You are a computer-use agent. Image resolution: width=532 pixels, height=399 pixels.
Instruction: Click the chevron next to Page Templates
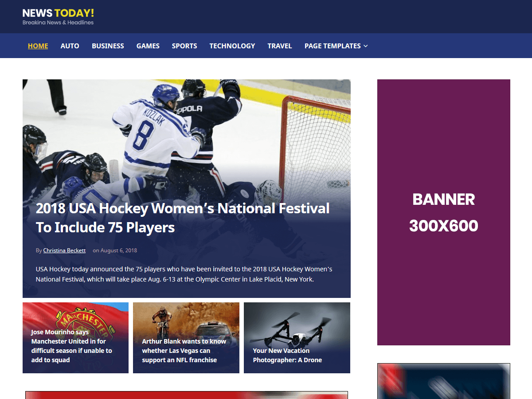(x=365, y=46)
